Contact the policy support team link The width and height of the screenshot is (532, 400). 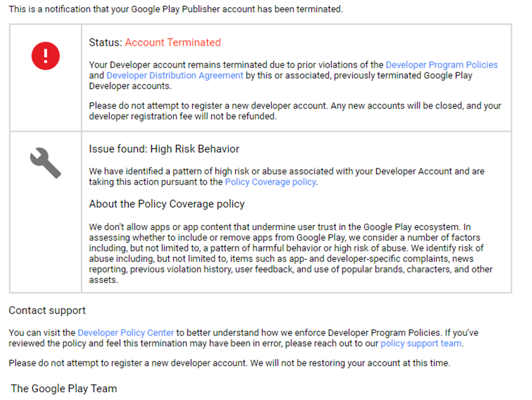[x=421, y=344]
